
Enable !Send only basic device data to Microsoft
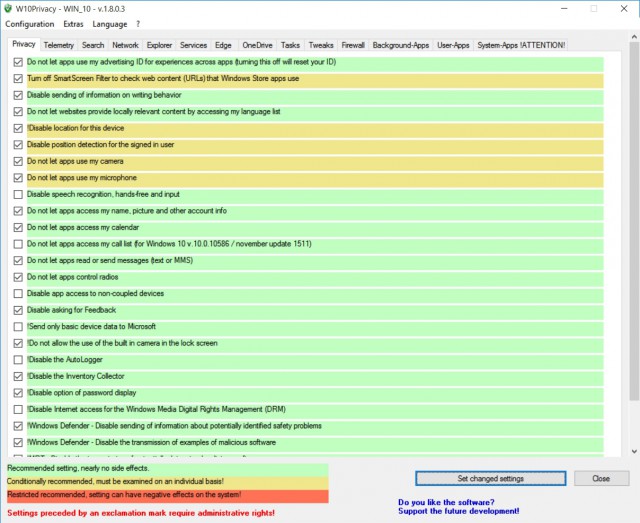[18, 327]
